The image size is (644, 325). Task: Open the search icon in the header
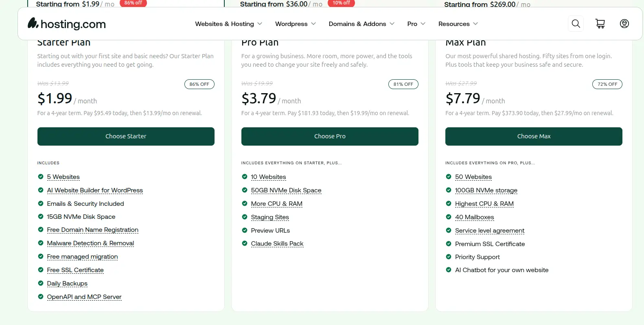[576, 24]
